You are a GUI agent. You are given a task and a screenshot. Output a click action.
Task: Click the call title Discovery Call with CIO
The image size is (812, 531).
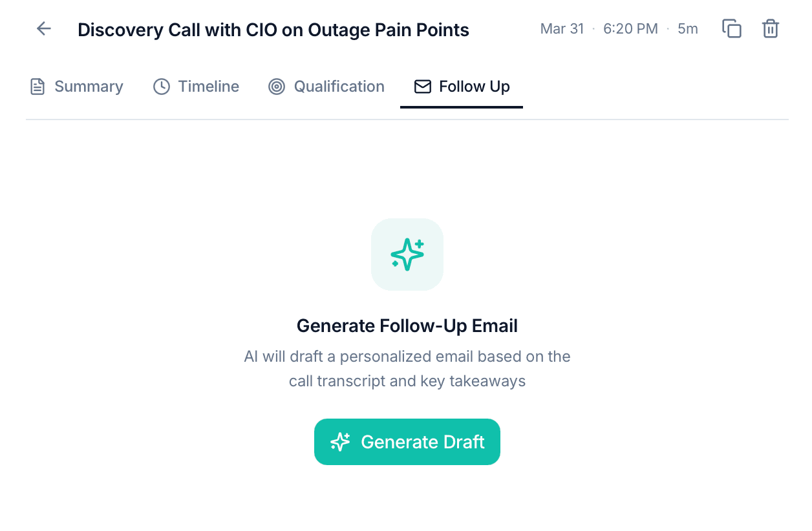click(x=273, y=29)
